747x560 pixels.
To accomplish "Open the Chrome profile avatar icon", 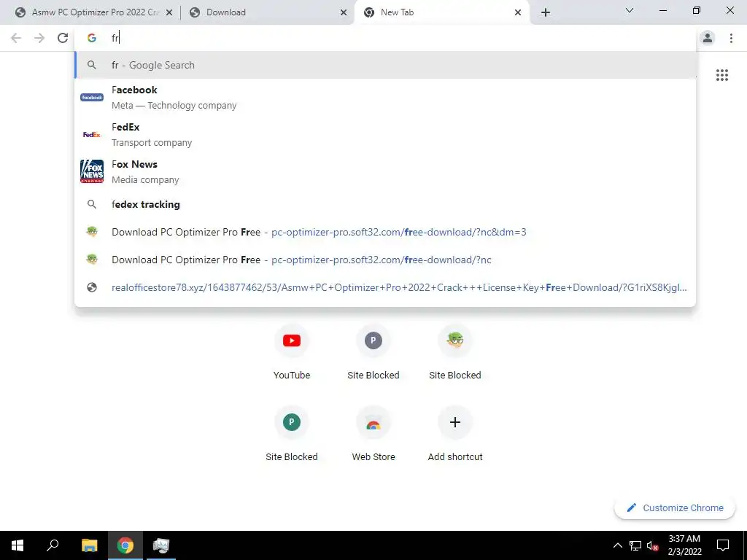I will 708,38.
